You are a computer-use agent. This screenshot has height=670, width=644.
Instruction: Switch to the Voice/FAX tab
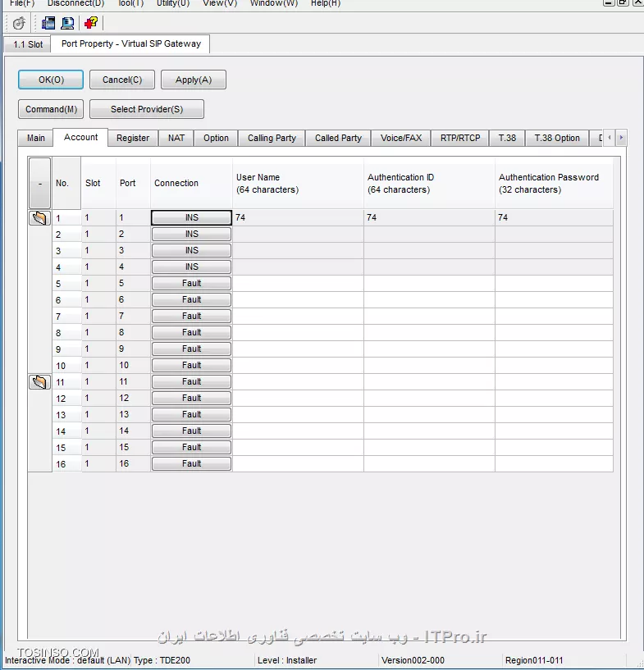coord(401,138)
